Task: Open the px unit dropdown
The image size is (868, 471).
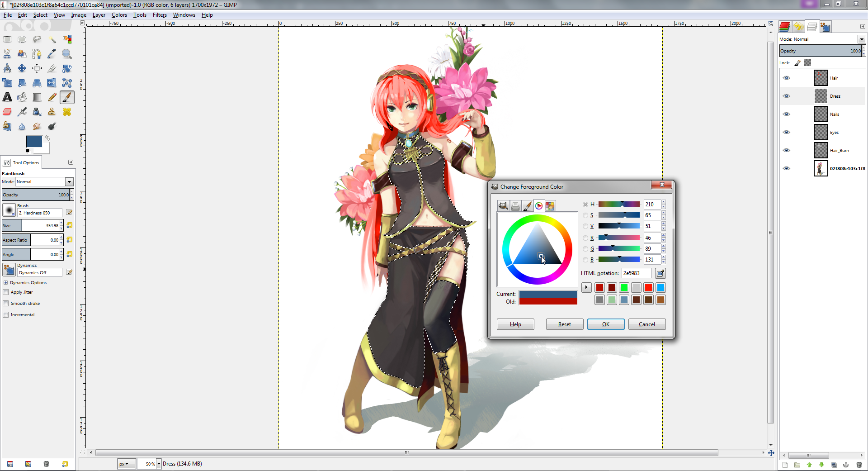Action: click(127, 464)
